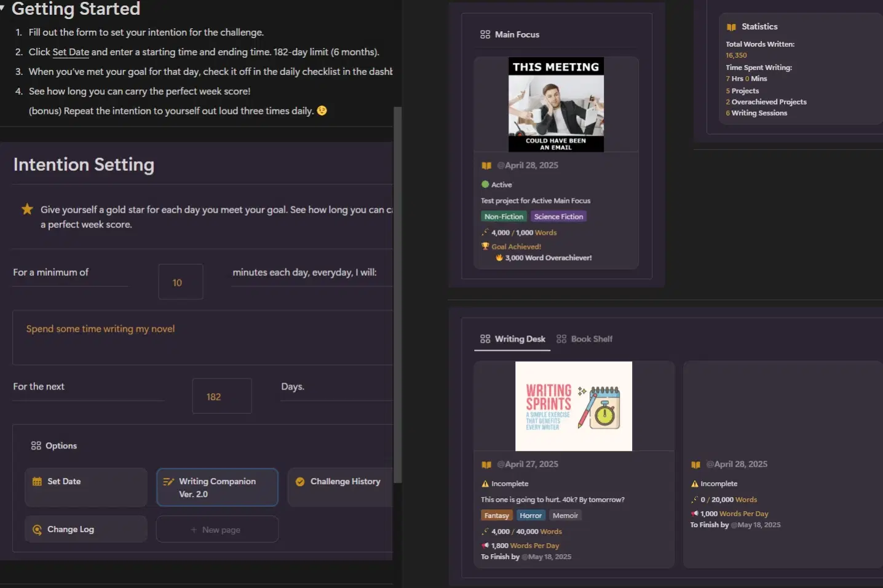
Task: Click the Science Fiction tag
Action: pyautogui.click(x=558, y=217)
